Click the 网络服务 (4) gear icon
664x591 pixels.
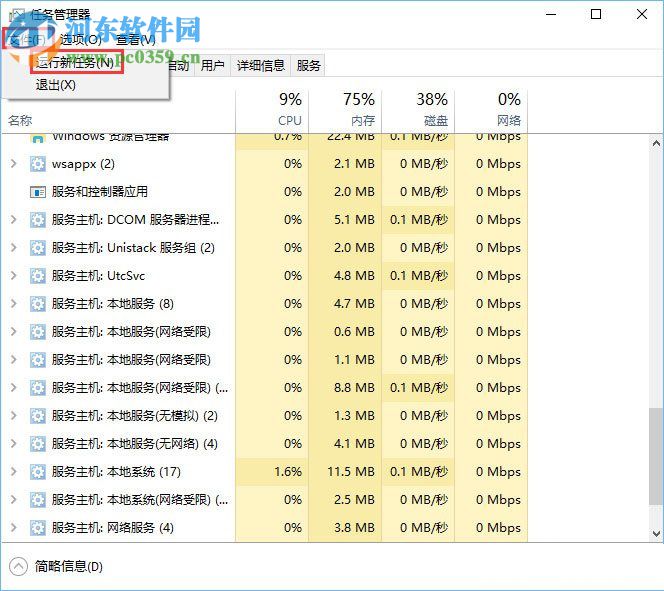38,528
